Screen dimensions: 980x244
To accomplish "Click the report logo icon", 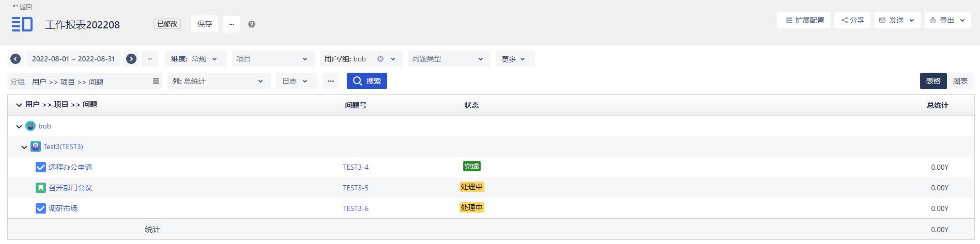I will tap(22, 24).
